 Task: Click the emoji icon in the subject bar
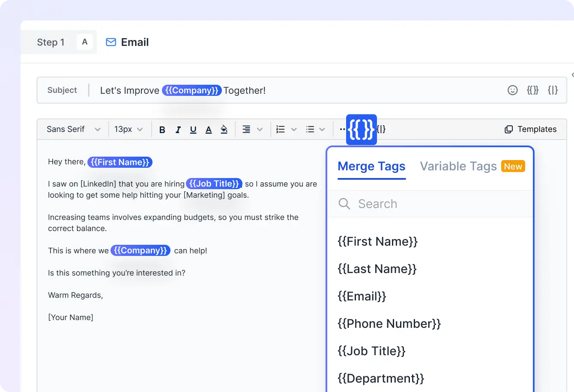point(512,90)
